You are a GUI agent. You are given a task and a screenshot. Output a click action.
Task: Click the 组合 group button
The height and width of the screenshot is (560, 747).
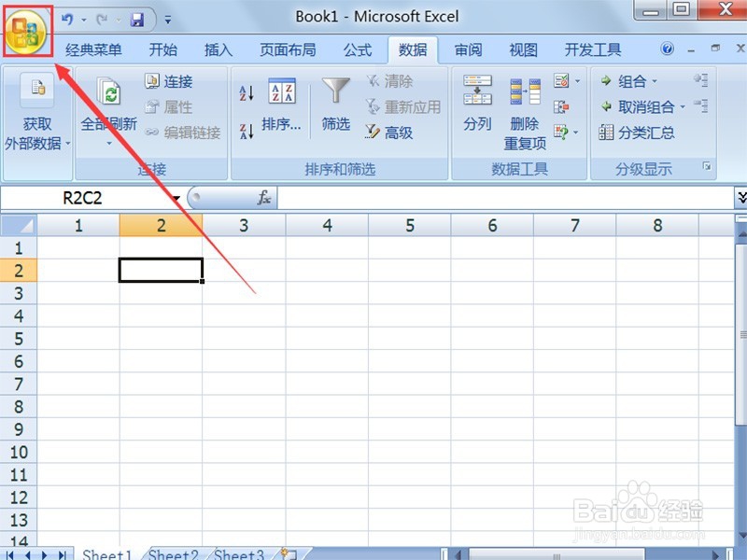coord(623,81)
